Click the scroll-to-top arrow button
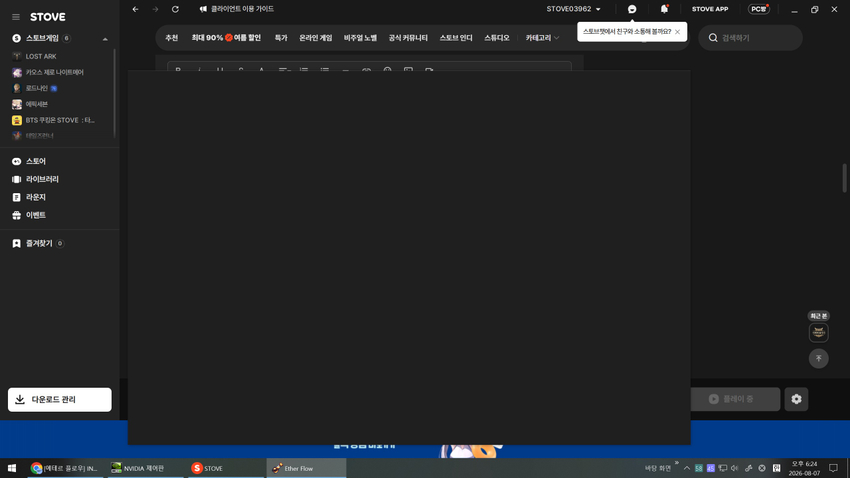Screen dimensions: 850x478 [x=819, y=358]
